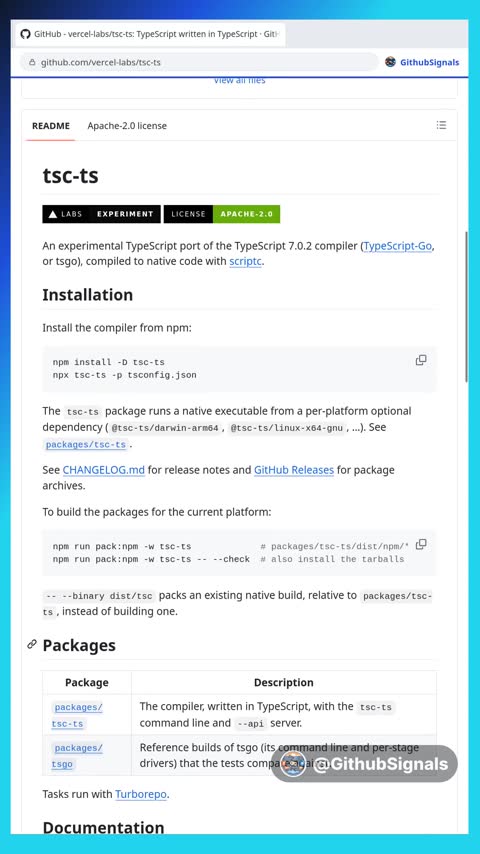Click the GitHub favicon in browser tab
This screenshot has height=854, width=480.
click(25, 34)
